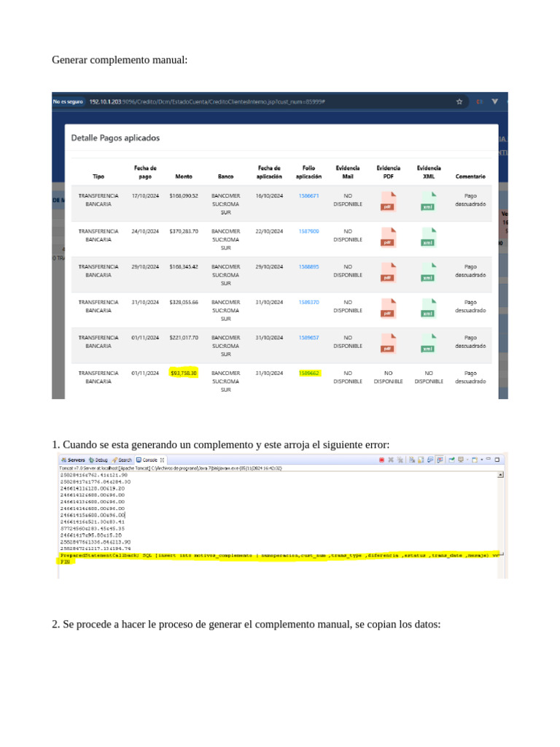
Task: Click the 'Folio aplicación' column header
Action: click(308, 172)
